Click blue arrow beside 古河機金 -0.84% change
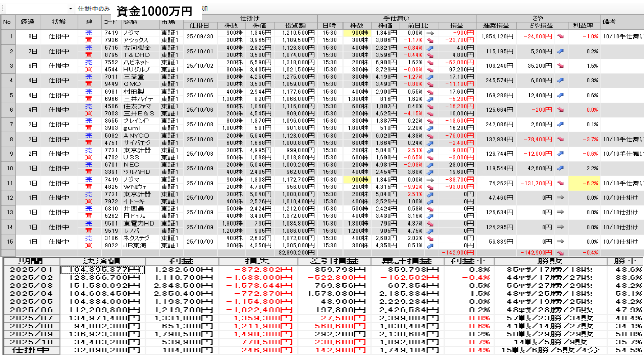 (x=431, y=48)
